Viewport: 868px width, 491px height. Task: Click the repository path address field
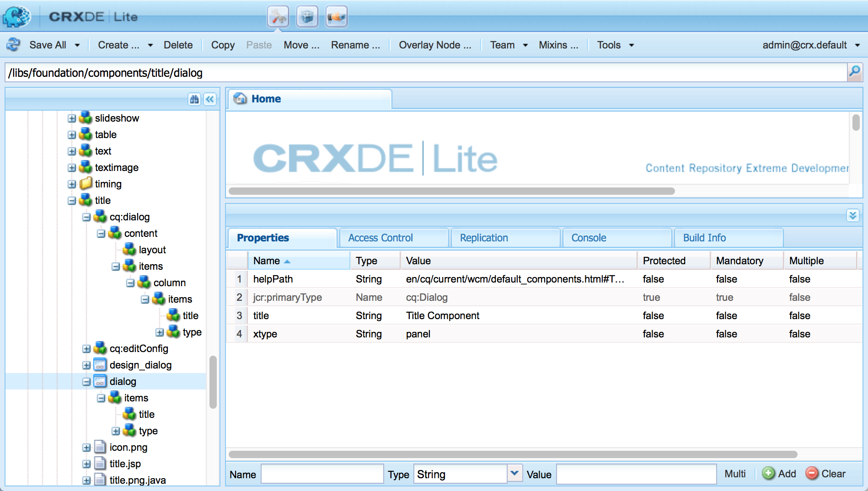(x=426, y=72)
